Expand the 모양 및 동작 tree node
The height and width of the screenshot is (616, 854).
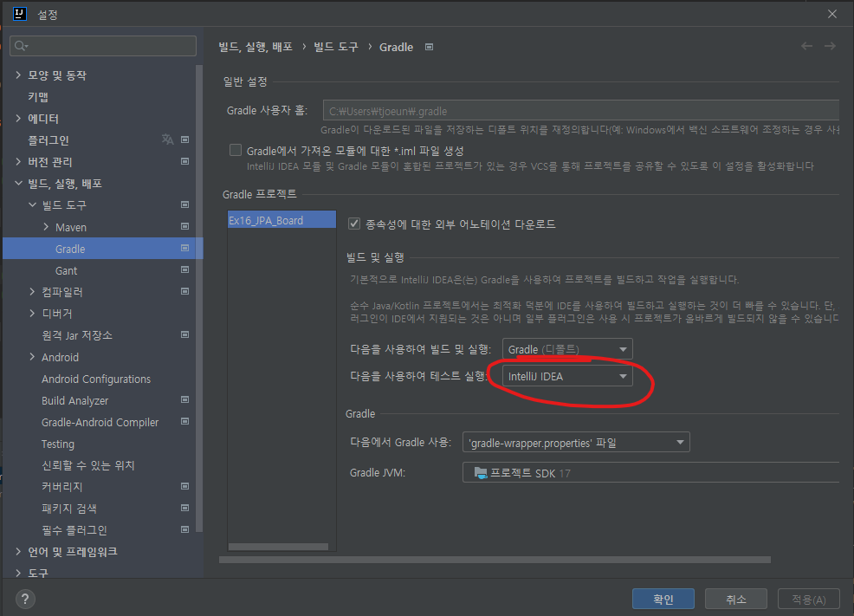pyautogui.click(x=18, y=75)
